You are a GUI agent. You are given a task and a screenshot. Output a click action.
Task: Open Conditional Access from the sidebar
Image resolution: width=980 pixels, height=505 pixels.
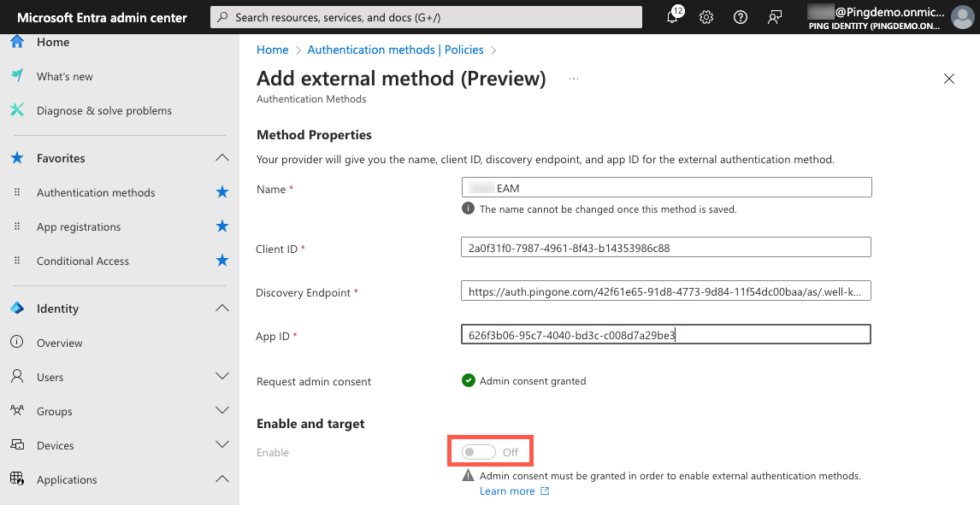click(82, 261)
